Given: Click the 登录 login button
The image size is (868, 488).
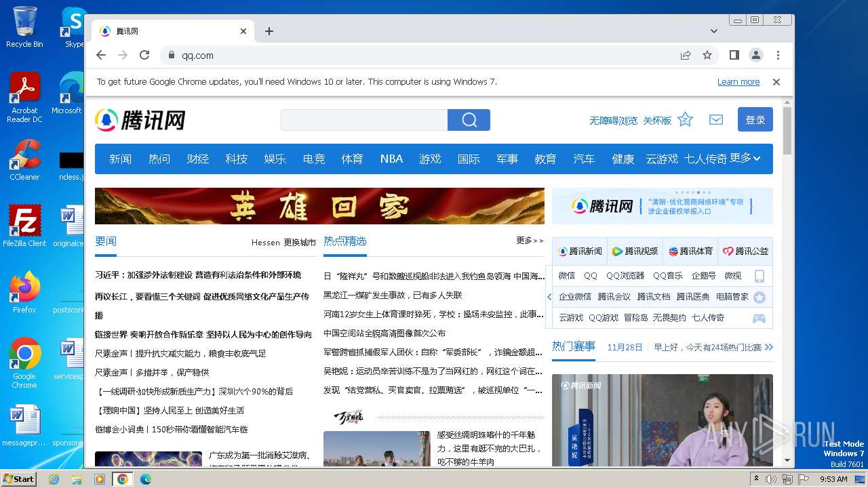Looking at the screenshot, I should [755, 119].
